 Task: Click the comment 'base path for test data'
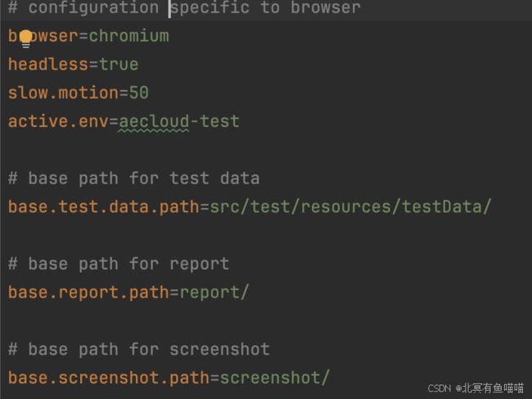tap(134, 179)
